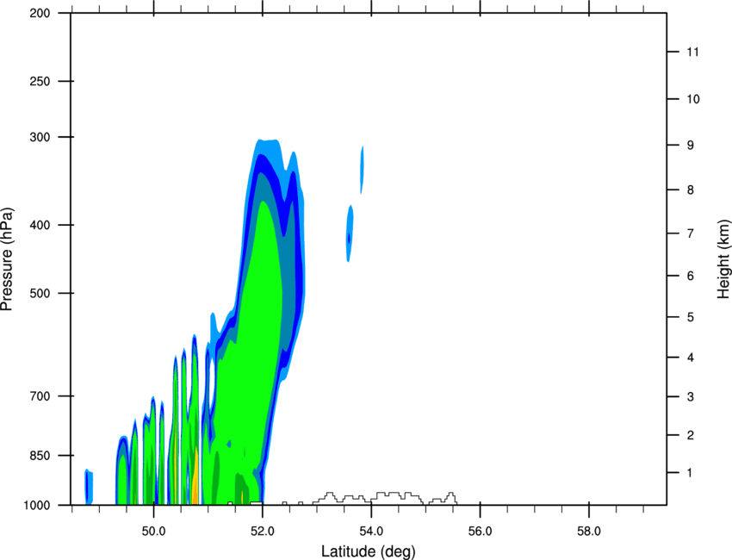732x560 pixels.
Task: Click the 3 km height label
Action: point(691,397)
